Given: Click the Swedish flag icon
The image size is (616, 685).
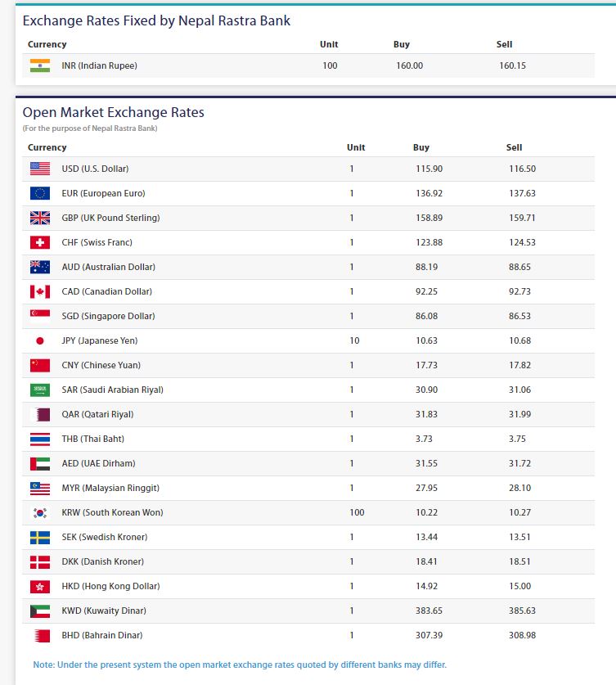Looking at the screenshot, I should click(39, 537).
